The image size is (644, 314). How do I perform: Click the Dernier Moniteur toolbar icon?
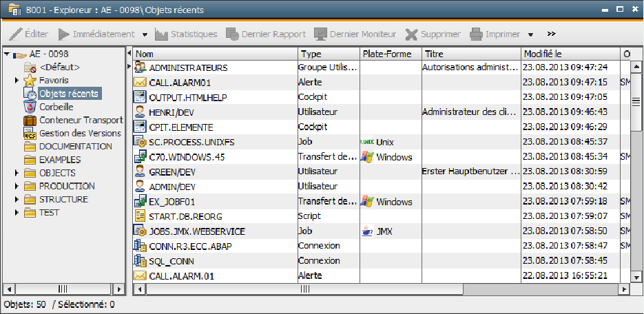[x=320, y=34]
